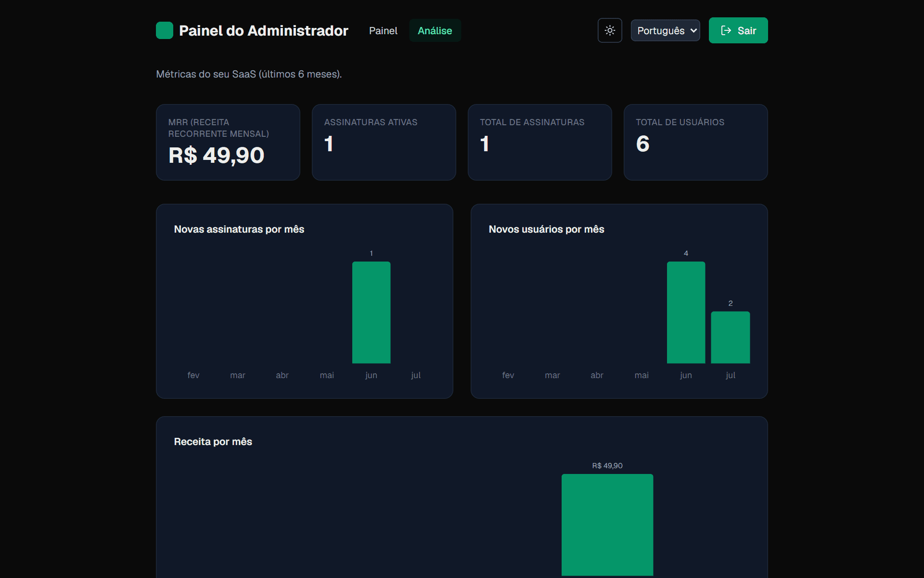Click the jul label in Novas assinaturas chart
The width and height of the screenshot is (924, 578).
tap(416, 375)
